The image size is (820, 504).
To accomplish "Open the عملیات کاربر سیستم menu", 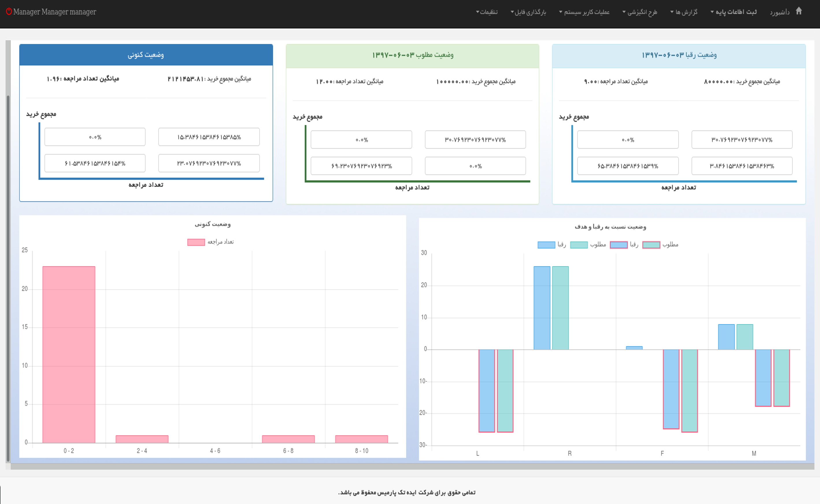I will (584, 12).
